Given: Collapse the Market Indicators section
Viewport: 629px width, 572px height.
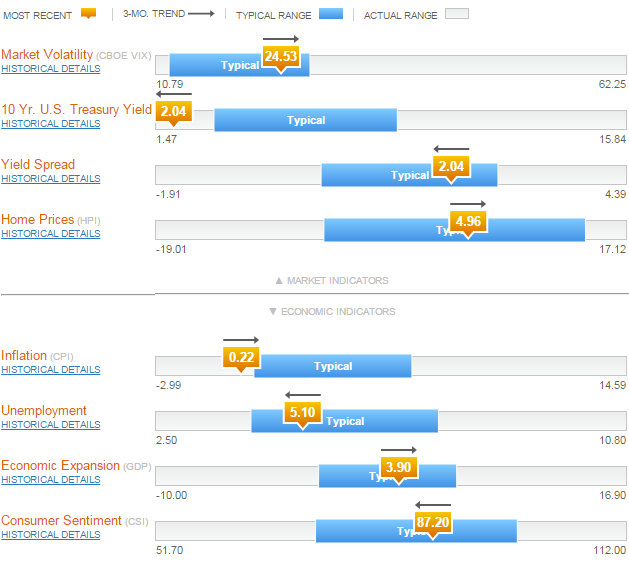Looking at the screenshot, I should pos(331,281).
